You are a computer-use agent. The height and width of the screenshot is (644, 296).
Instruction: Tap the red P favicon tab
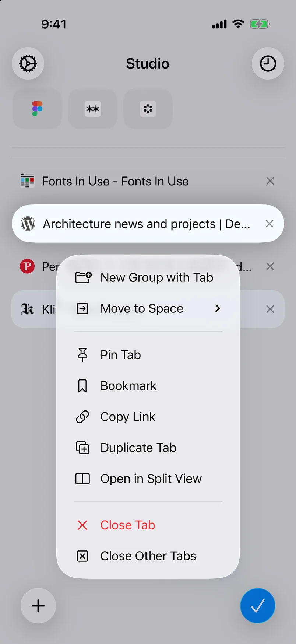tap(27, 266)
